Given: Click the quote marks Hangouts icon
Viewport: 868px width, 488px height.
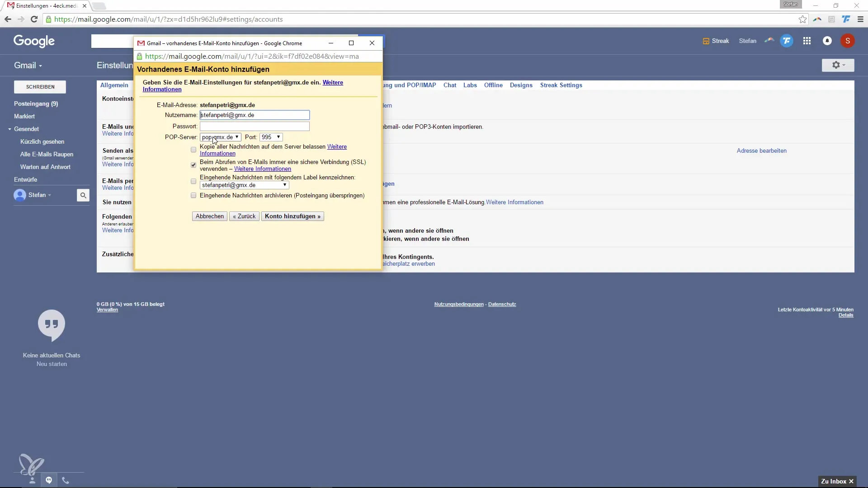Looking at the screenshot, I should click(52, 325).
